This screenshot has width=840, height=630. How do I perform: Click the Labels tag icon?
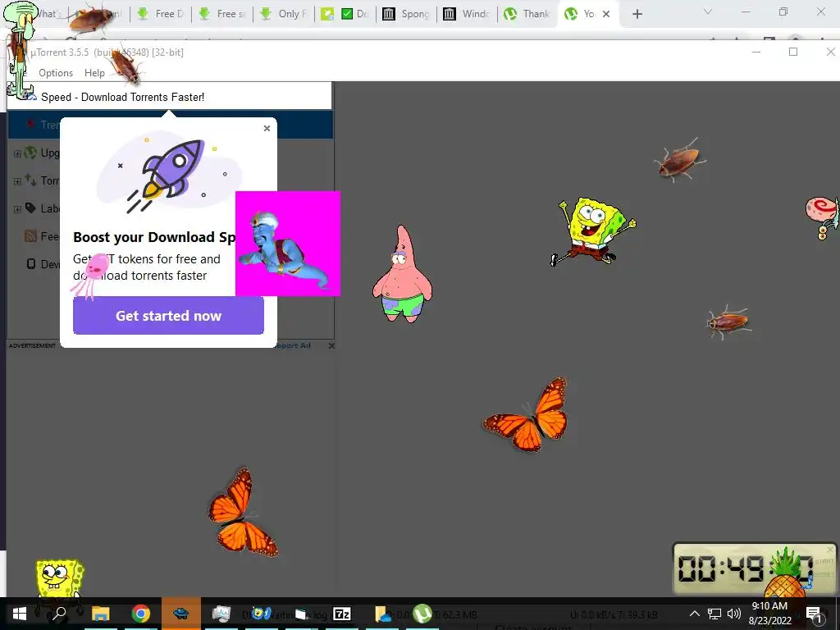pos(30,208)
